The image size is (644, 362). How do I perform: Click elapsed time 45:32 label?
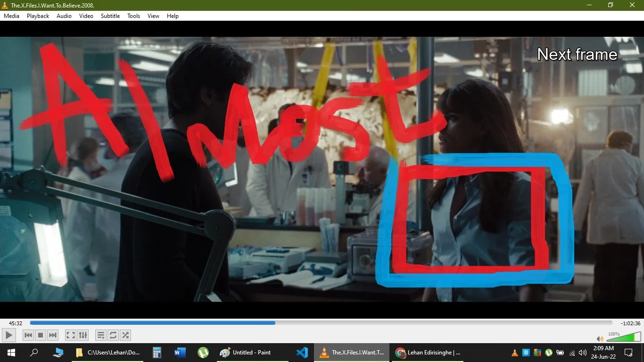(16, 323)
